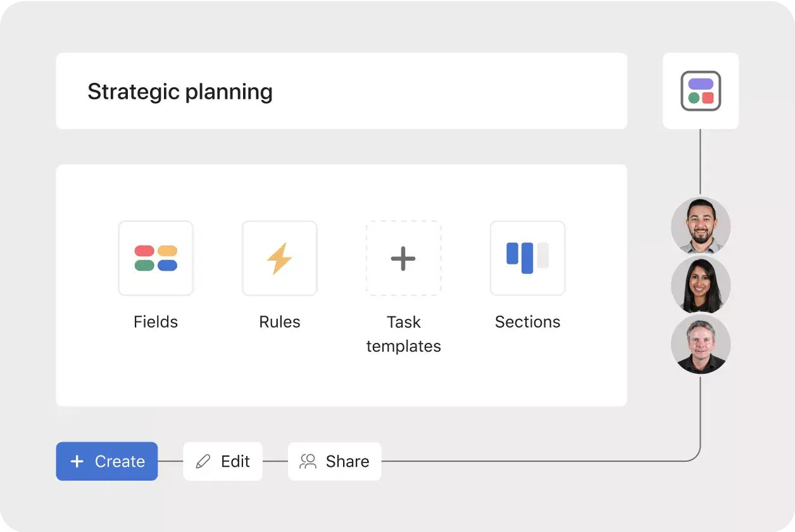The width and height of the screenshot is (795, 532).
Task: Click the pencil icon on the Edit button
Action: tap(203, 461)
